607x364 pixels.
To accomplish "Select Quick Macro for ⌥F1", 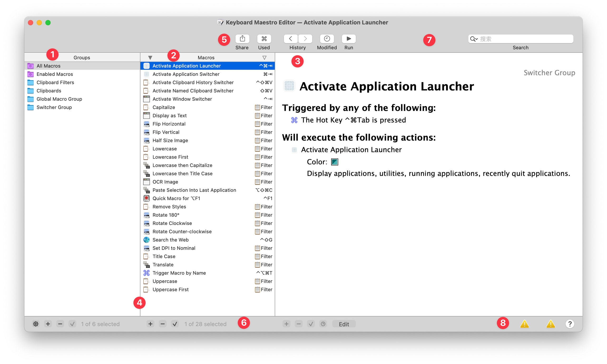I will click(x=208, y=198).
